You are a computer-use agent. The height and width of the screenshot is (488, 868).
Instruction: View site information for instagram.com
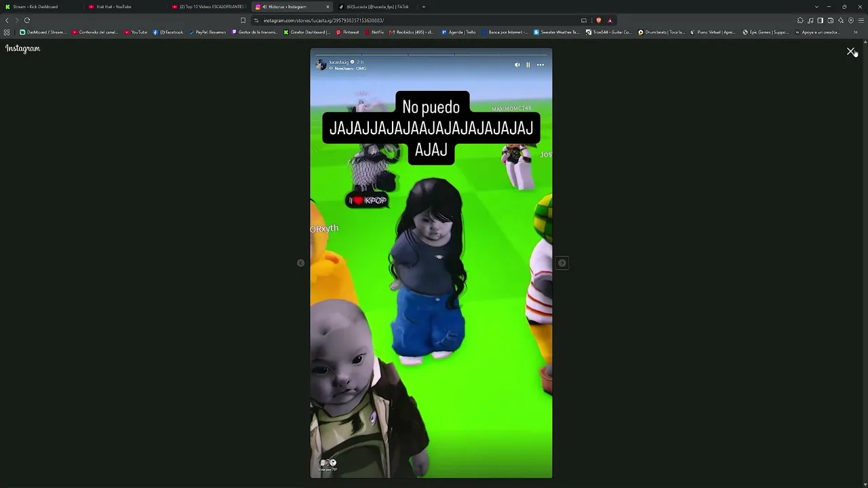pyautogui.click(x=256, y=20)
